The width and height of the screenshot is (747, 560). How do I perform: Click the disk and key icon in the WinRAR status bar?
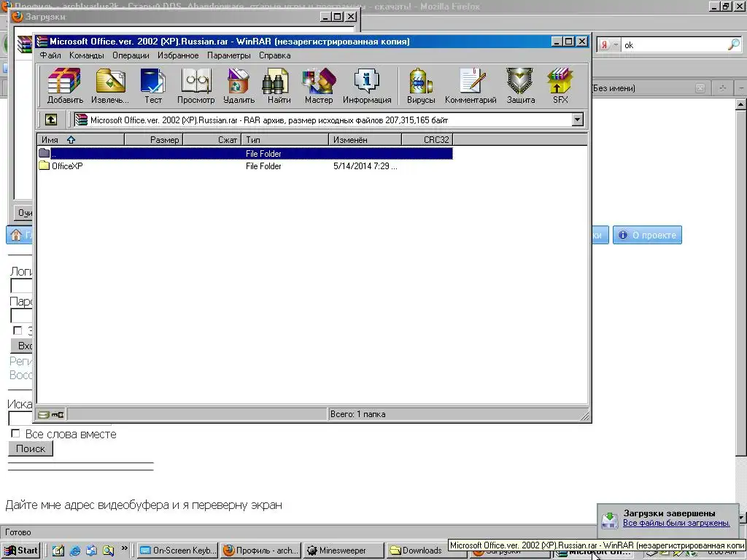[50, 414]
